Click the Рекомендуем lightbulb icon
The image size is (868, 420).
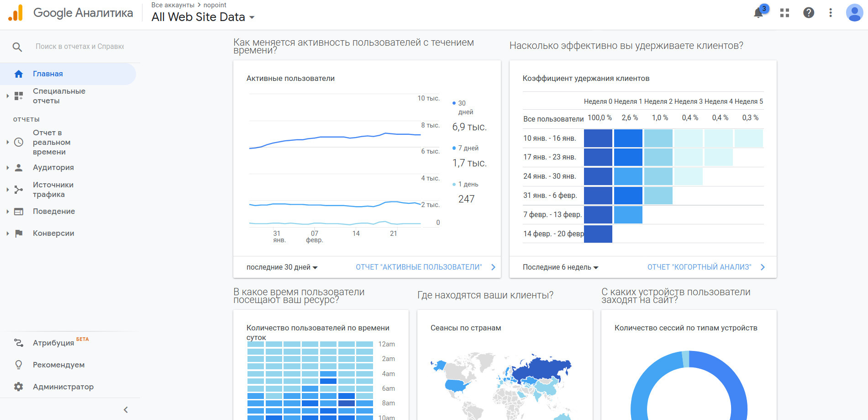[x=19, y=365]
